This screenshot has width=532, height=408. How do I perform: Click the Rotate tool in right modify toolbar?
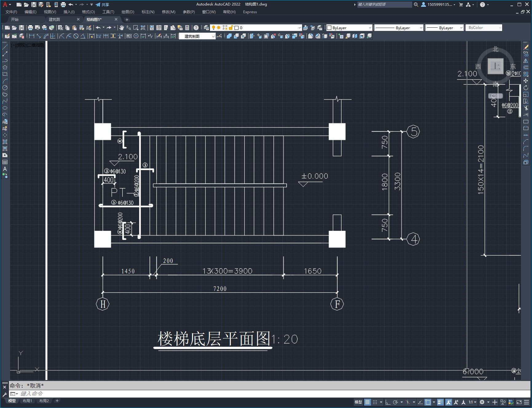(x=526, y=88)
